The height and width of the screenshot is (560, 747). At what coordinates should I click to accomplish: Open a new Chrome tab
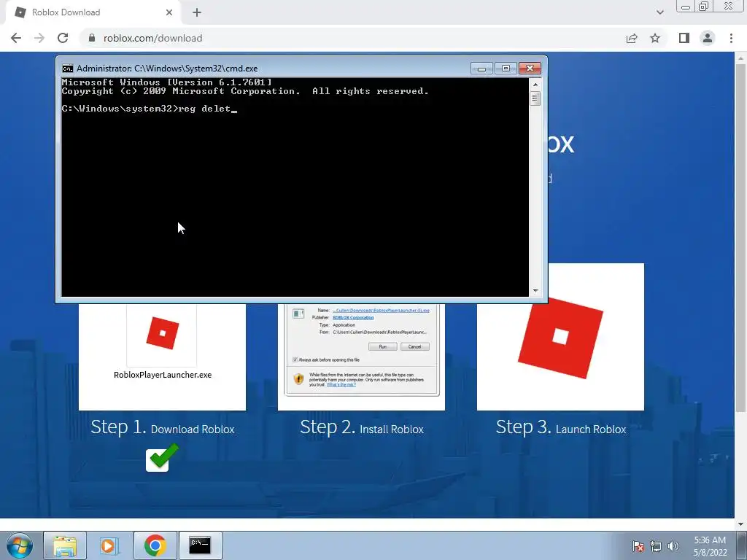197,12
